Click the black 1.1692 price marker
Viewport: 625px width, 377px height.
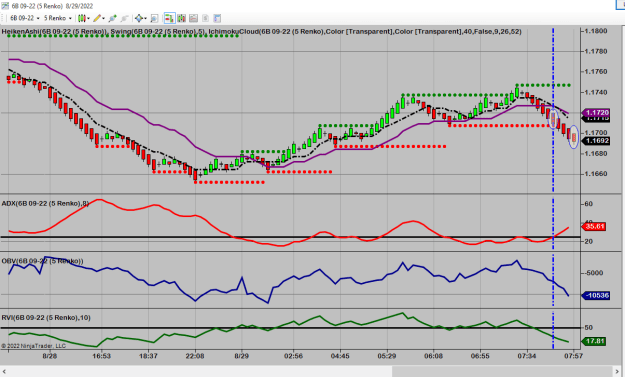(597, 141)
